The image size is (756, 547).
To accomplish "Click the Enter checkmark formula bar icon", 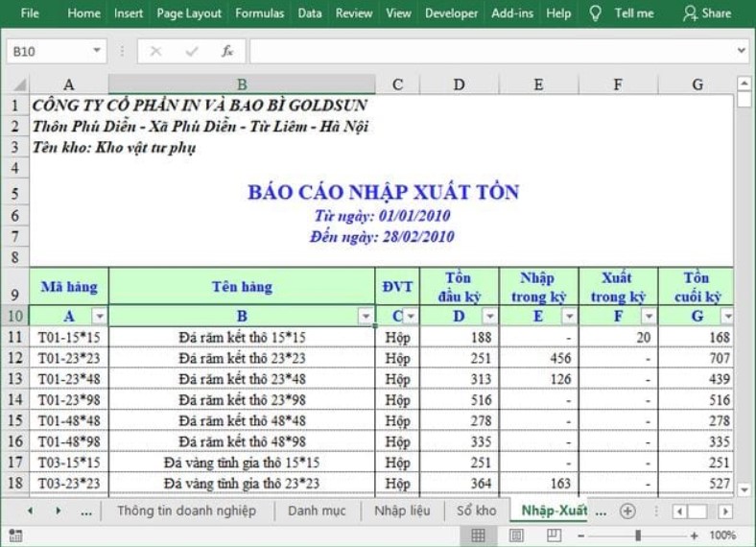I will (192, 51).
